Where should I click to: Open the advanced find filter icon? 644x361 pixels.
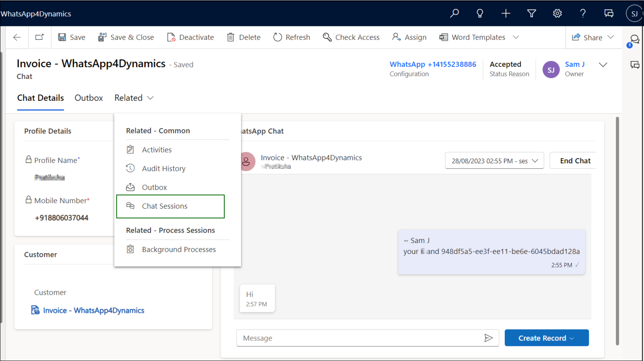tap(532, 13)
